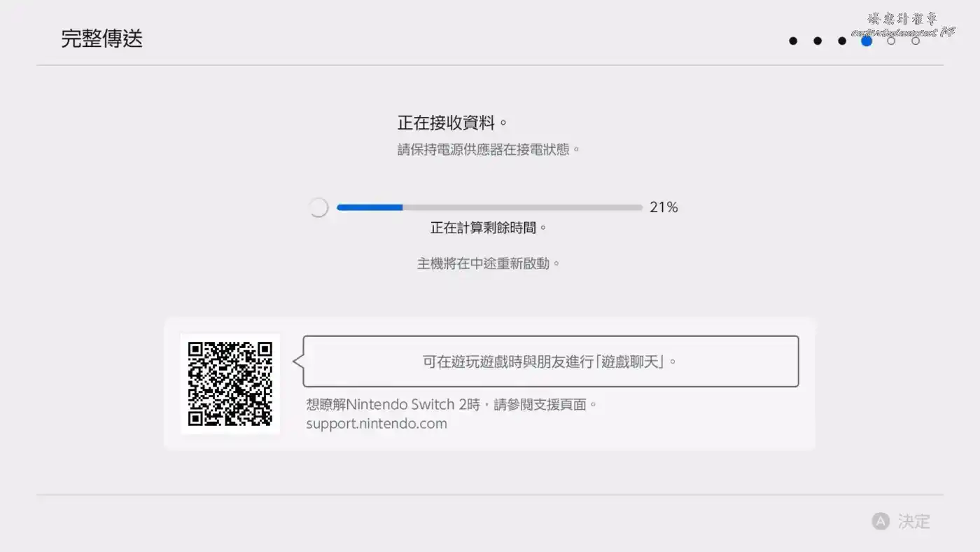Click the A button confirm icon
Image resolution: width=980 pixels, height=552 pixels.
point(881,521)
